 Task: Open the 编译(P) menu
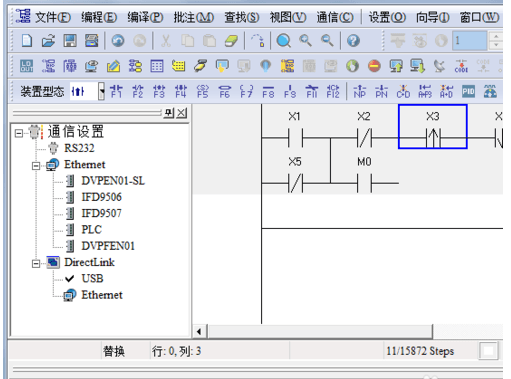point(145,17)
